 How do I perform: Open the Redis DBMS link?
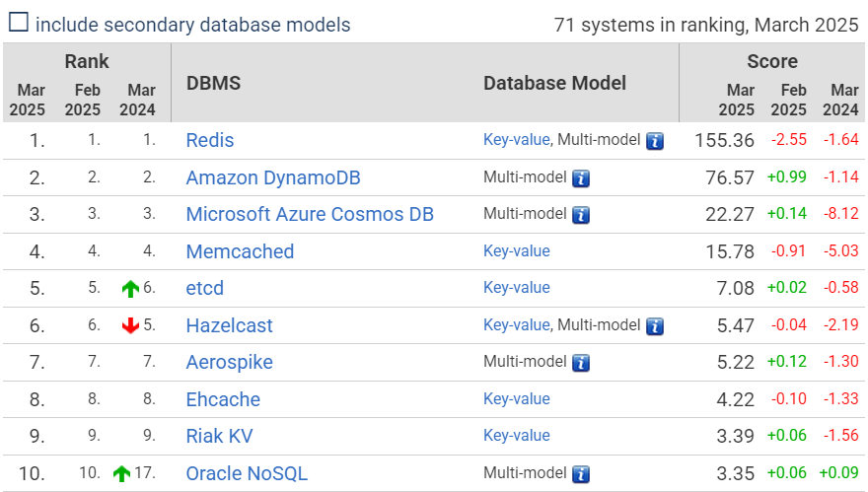point(210,140)
